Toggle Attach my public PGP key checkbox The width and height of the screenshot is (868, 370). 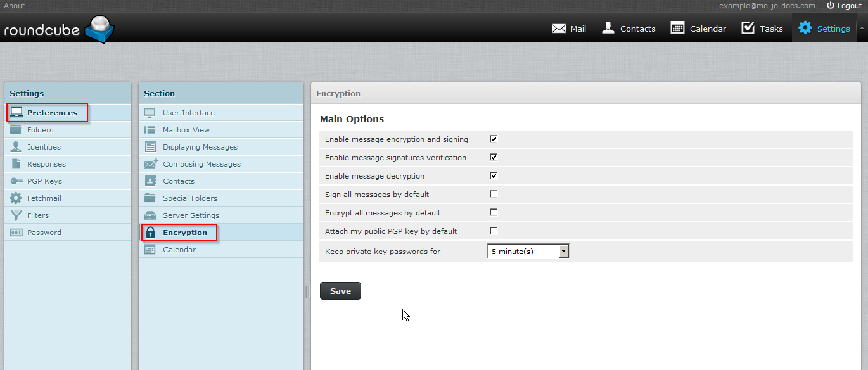coord(494,231)
